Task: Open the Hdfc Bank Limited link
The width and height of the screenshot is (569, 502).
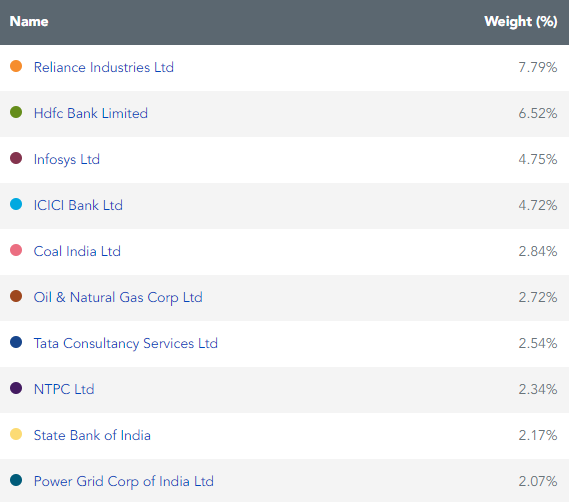Action: (91, 113)
